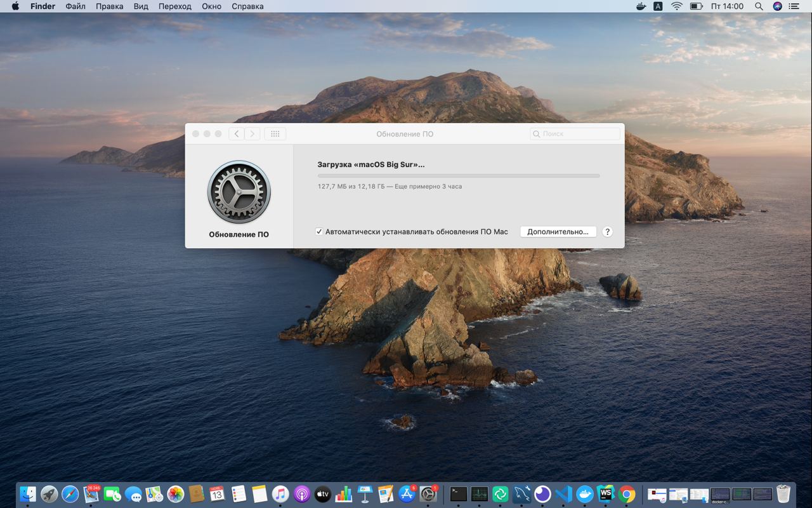Open Notification Center list icon
Viewport: 812px width, 508px height.
[794, 6]
